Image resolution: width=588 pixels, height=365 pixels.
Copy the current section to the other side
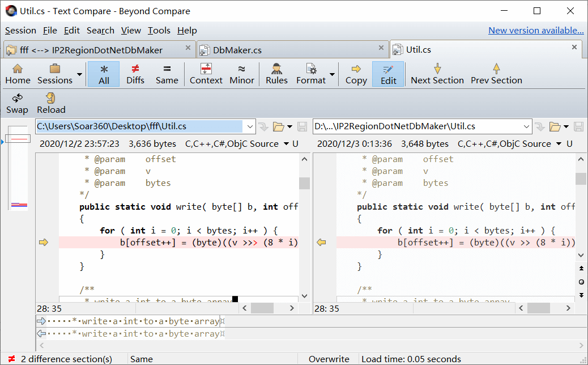point(356,74)
